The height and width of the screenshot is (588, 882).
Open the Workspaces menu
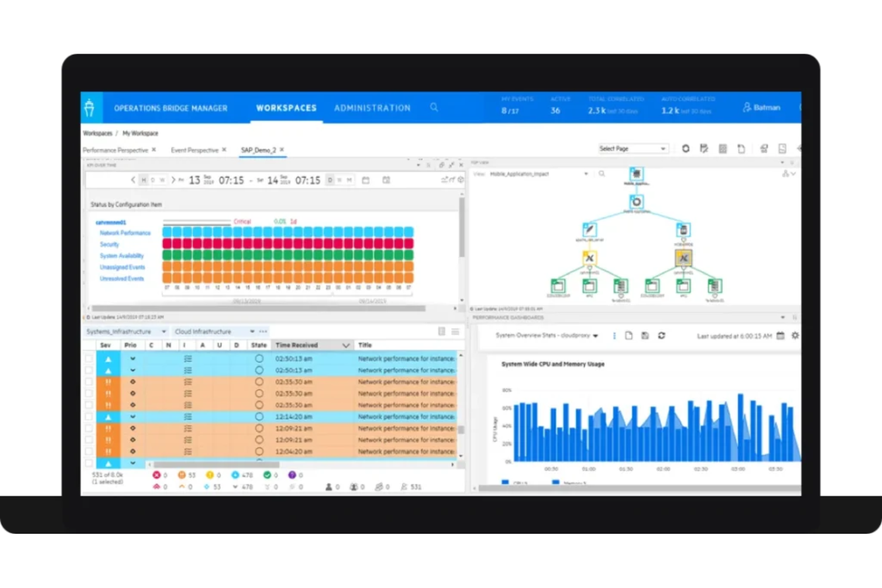coord(287,108)
